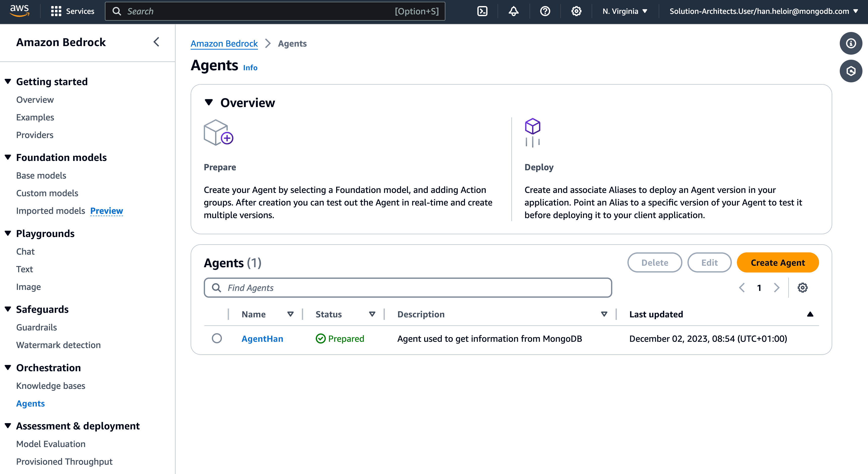Image resolution: width=868 pixels, height=474 pixels.
Task: Open the notifications bell icon
Action: pyautogui.click(x=513, y=11)
